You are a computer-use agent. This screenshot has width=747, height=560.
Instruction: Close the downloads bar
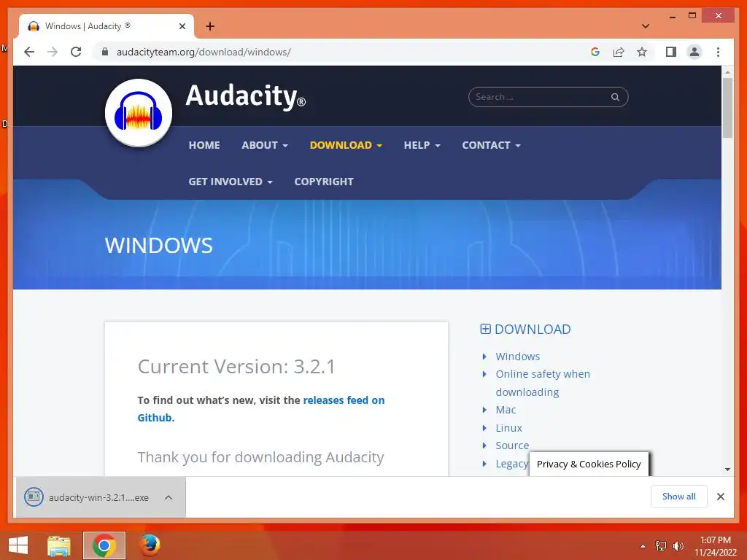pyautogui.click(x=720, y=497)
